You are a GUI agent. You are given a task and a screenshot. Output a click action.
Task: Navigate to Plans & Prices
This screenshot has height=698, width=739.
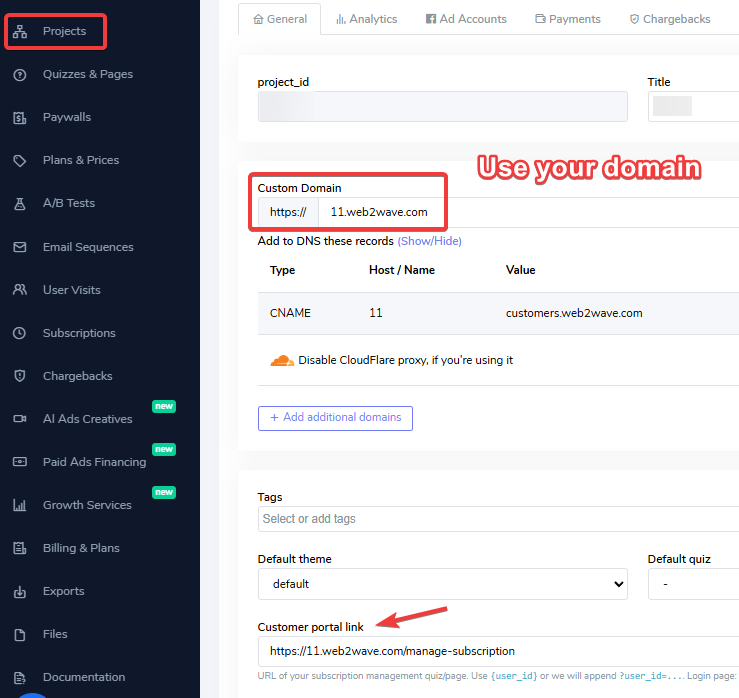[x=81, y=160]
